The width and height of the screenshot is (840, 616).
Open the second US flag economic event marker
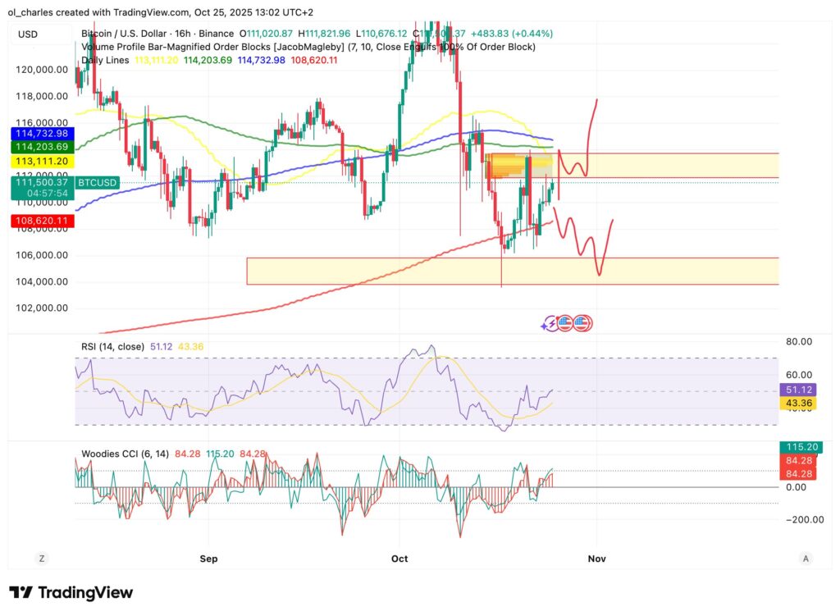click(582, 323)
